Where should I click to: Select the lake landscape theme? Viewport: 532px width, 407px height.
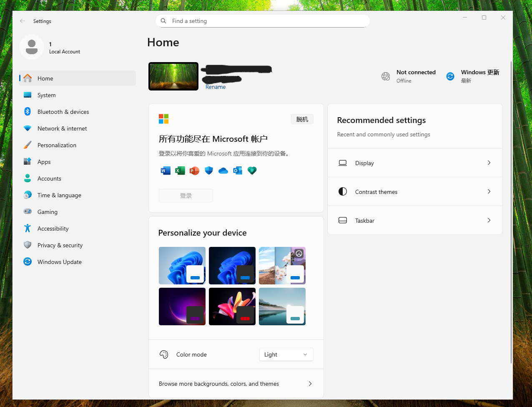(282, 307)
